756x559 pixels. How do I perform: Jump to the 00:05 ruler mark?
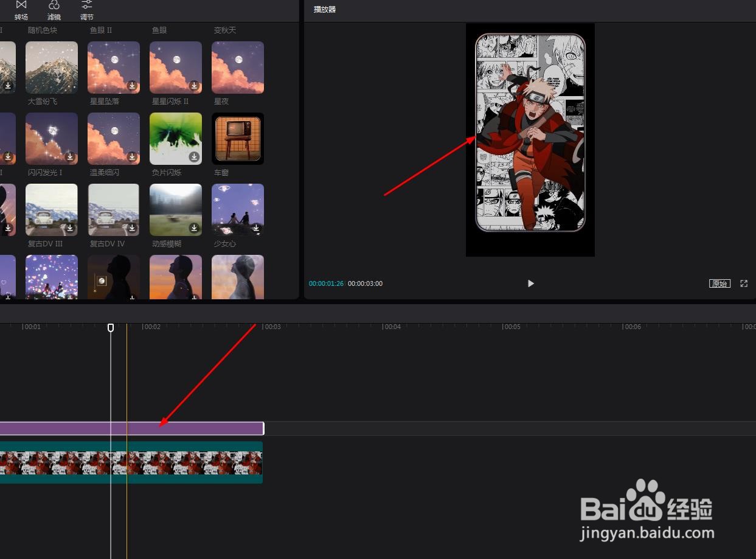tap(512, 327)
